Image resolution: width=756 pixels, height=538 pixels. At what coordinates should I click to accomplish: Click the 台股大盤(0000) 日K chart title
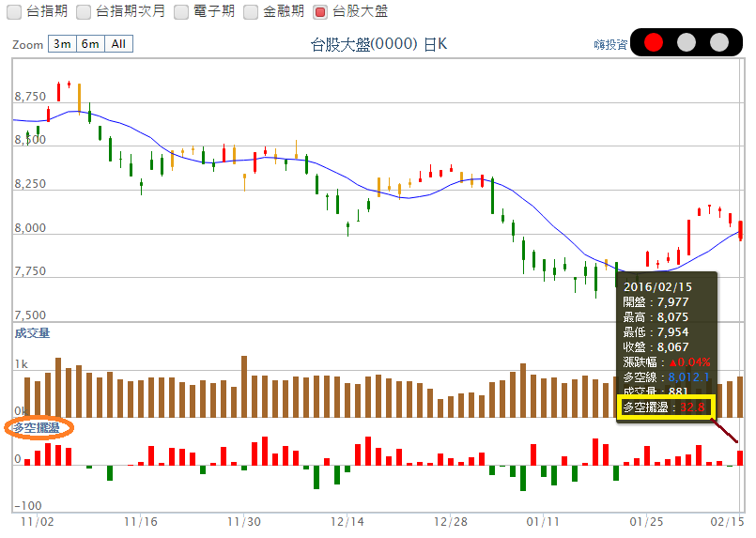(378, 44)
